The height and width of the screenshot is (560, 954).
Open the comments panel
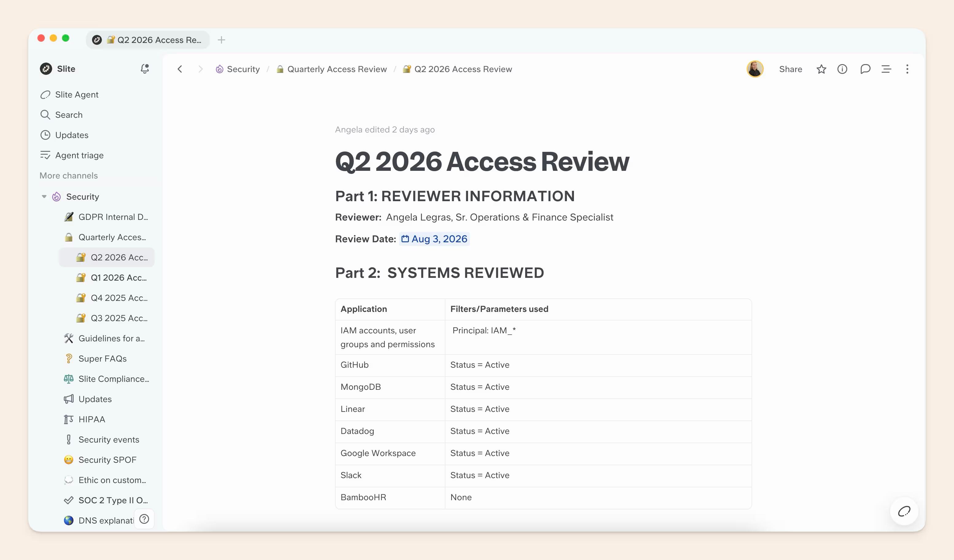coord(865,69)
